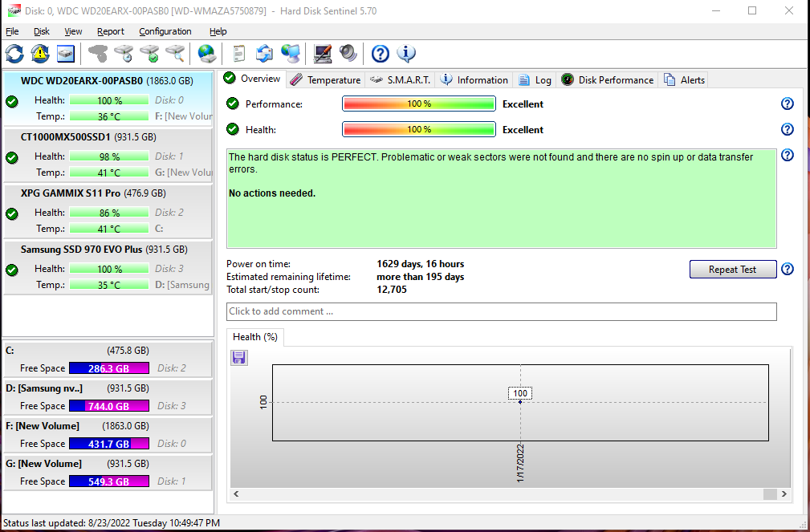Click the blue info bubble toolbar icon
Viewport: 810px width, 532px height.
[x=406, y=54]
